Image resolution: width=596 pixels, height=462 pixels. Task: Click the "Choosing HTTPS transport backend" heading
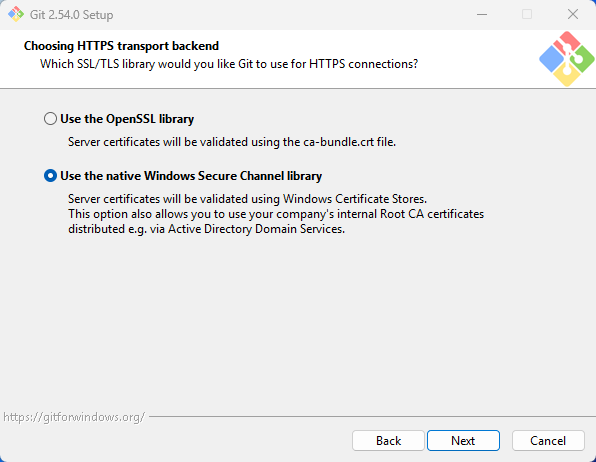tap(121, 46)
